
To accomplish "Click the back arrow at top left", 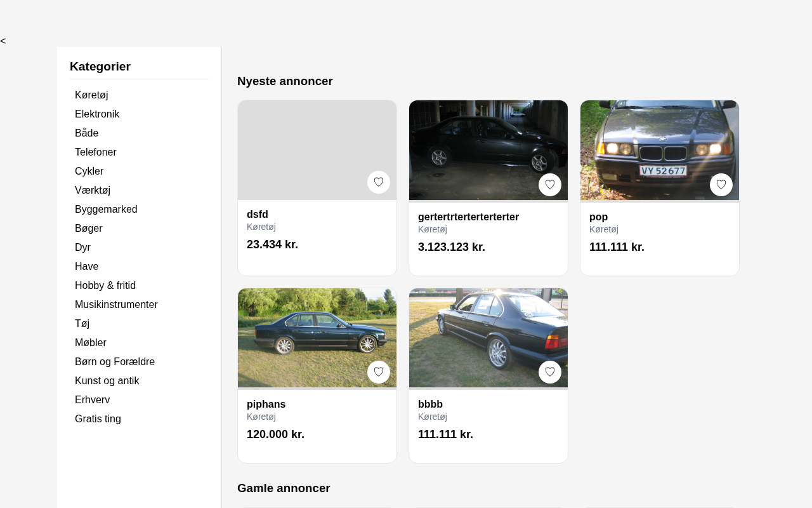I will (3, 41).
